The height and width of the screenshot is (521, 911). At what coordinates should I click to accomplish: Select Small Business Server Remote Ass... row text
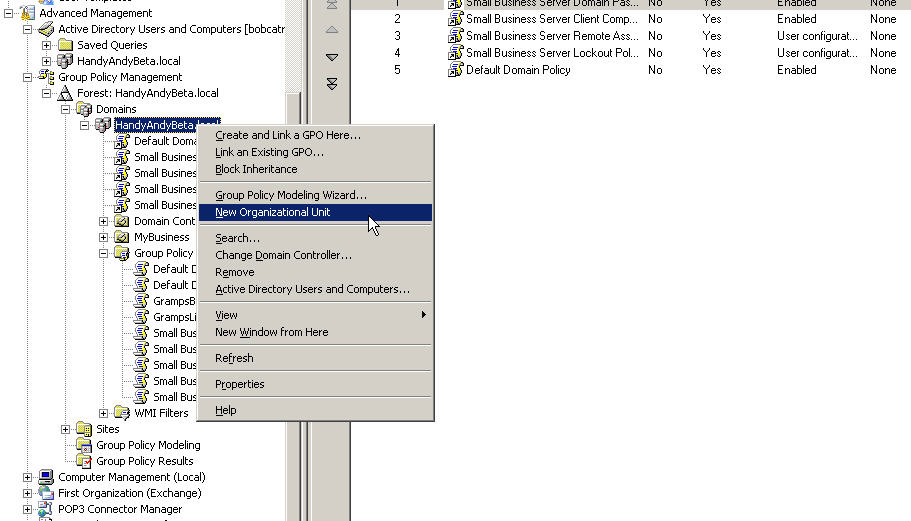pyautogui.click(x=552, y=36)
